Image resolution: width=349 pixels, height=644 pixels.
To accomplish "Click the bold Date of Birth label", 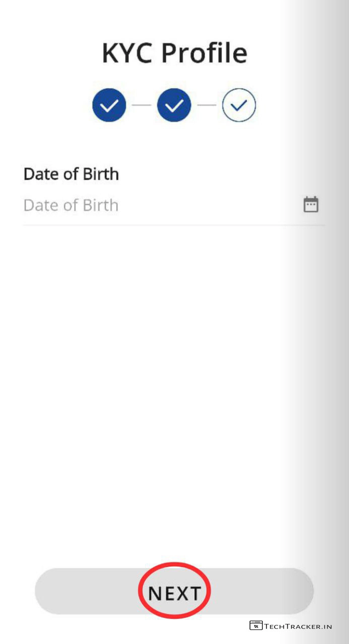I will click(71, 174).
